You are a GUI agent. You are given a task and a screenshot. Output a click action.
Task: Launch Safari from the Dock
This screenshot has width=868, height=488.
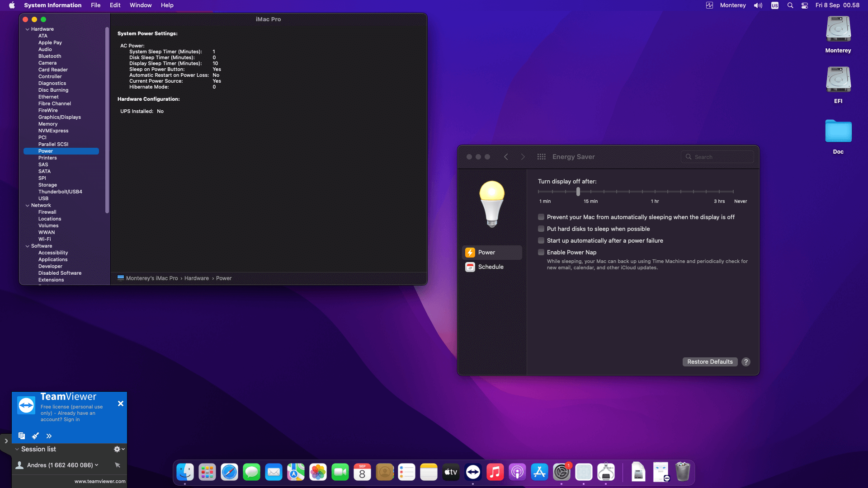coord(229,472)
